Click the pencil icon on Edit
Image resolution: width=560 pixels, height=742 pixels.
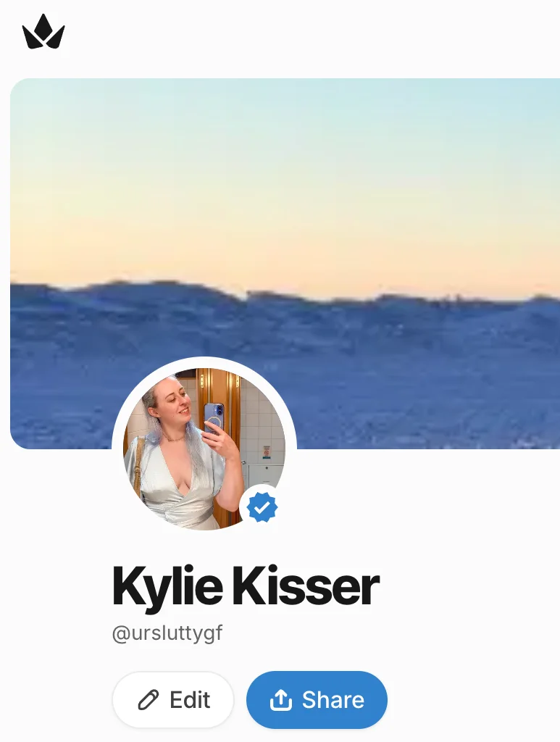(x=148, y=700)
